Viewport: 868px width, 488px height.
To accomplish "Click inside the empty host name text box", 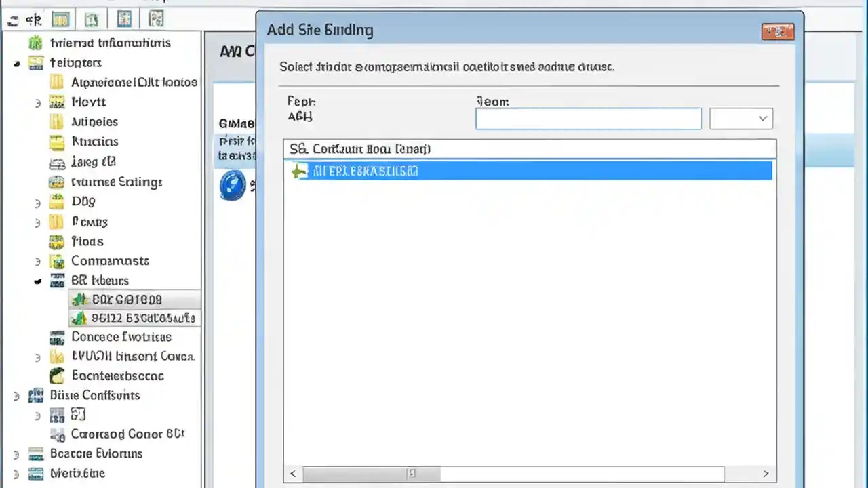I will 588,119.
